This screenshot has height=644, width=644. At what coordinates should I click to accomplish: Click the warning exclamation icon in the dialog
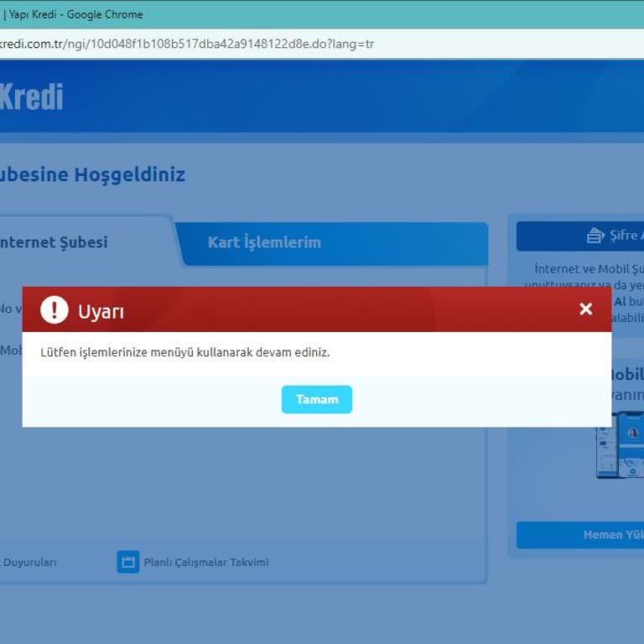55,309
